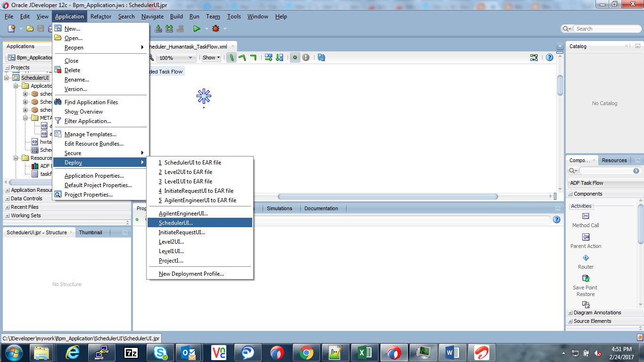Switch to the Simulations tab

coord(280,208)
